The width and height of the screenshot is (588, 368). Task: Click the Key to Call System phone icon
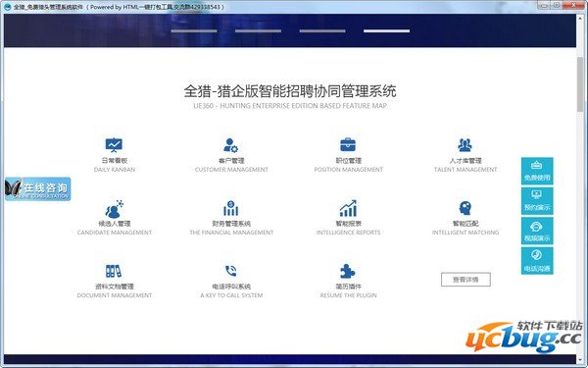coord(231,271)
